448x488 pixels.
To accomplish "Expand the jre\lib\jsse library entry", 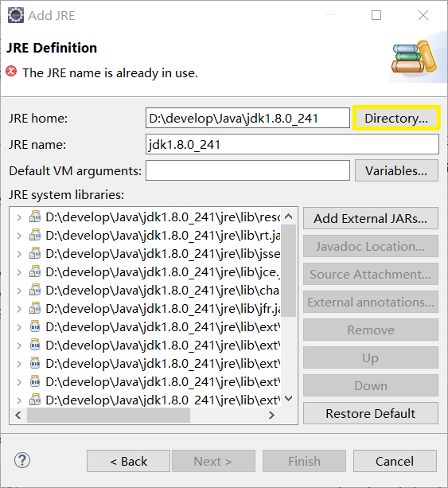I will coord(19,254).
